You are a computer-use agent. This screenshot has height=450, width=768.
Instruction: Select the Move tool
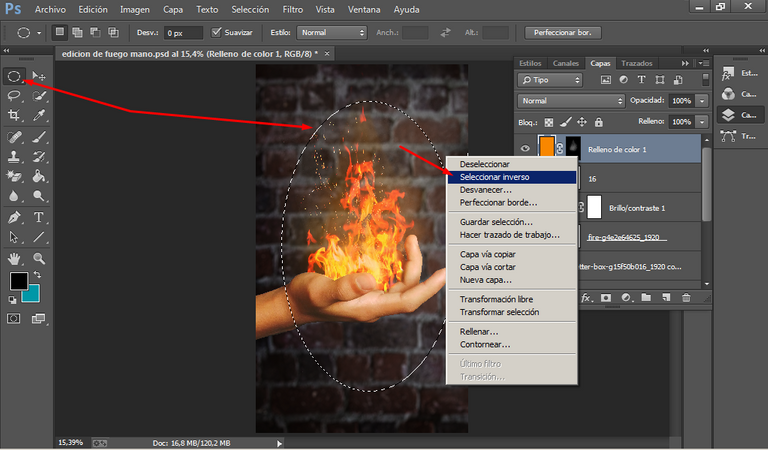click(38, 76)
